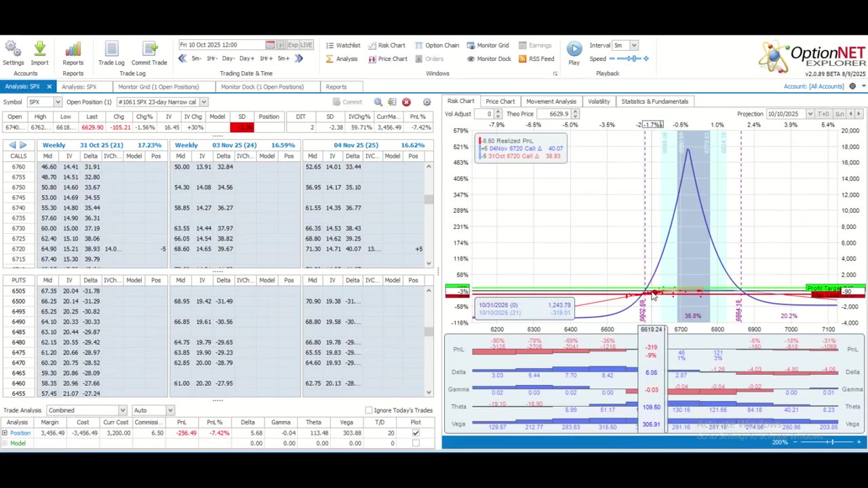Click the Watchlist window button
Screen dimensions: 868x488
342,45
